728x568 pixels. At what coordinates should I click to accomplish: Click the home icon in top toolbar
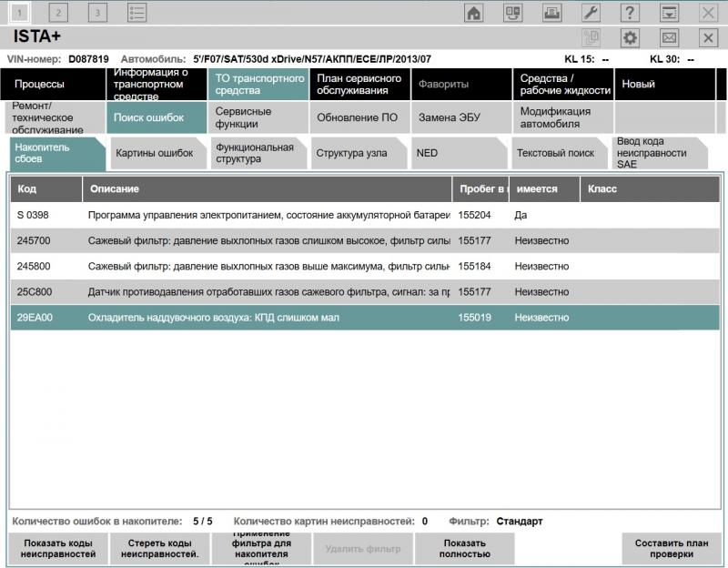(x=473, y=13)
